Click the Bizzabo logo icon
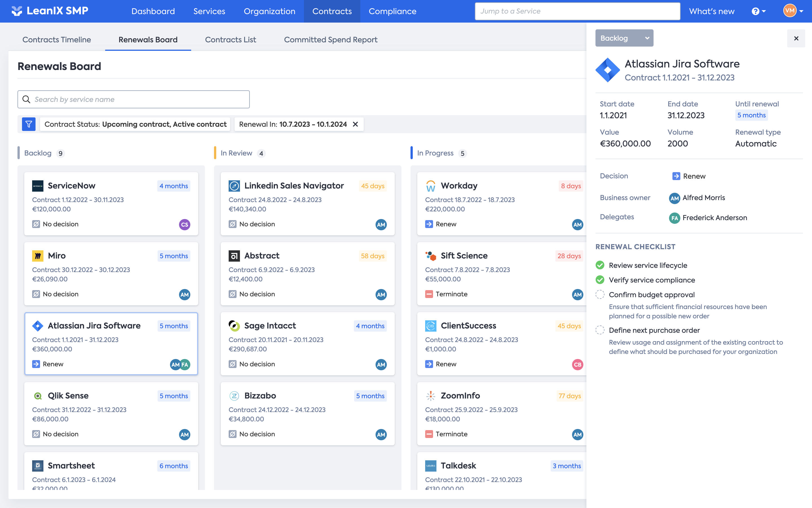 (234, 396)
